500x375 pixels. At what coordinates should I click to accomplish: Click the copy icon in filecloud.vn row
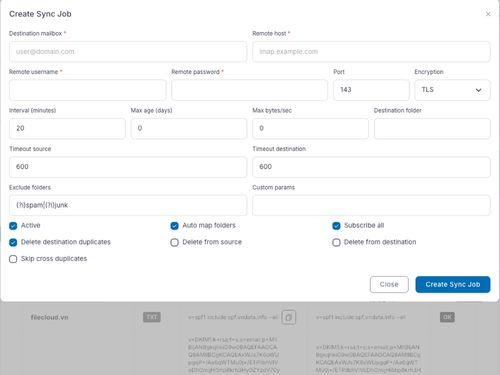click(x=289, y=317)
